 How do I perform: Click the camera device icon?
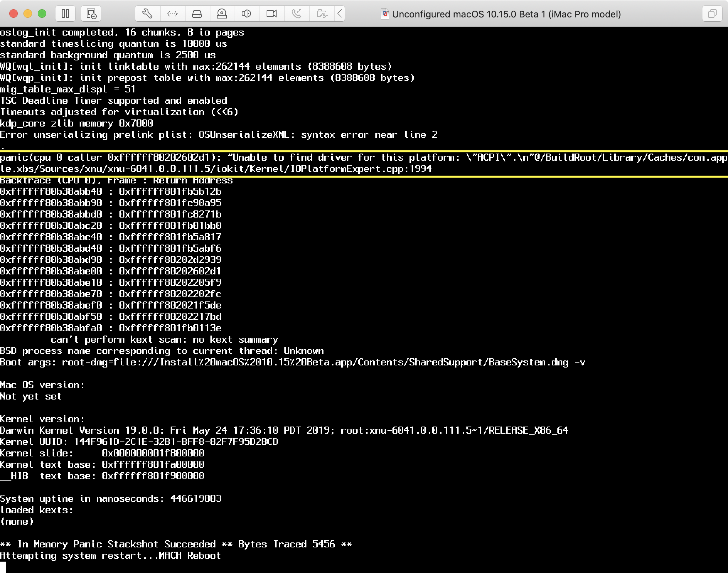tap(272, 14)
